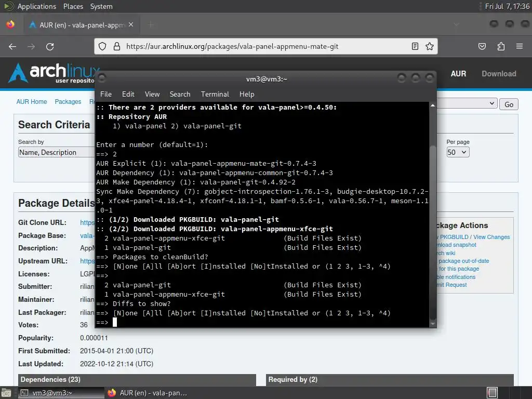This screenshot has width=532, height=399.
Task: Click the clock showing Fri Jul 7, 17:36
Action: click(x=507, y=6)
